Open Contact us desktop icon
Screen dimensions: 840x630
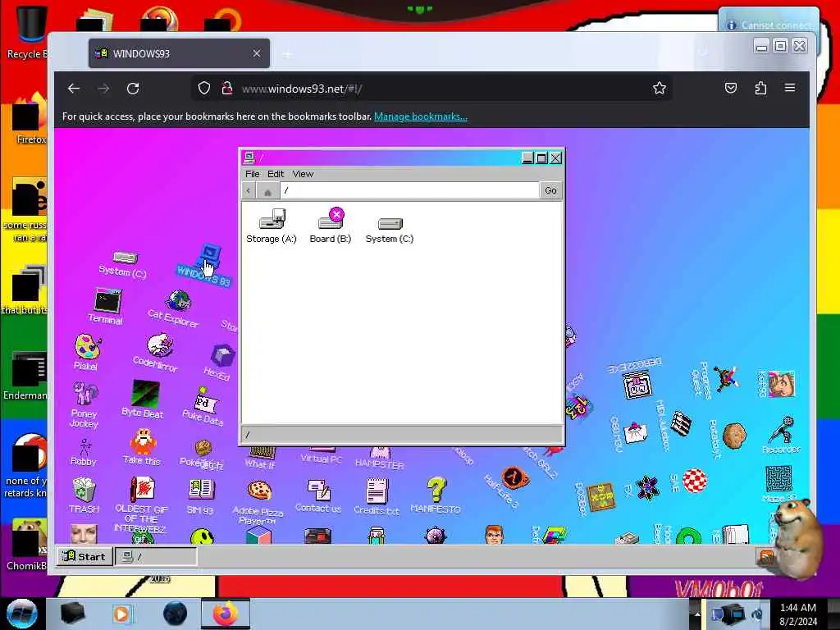click(x=318, y=495)
